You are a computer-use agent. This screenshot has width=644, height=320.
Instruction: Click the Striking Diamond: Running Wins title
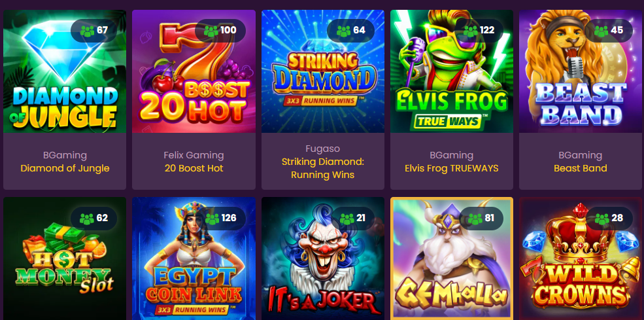point(323,168)
